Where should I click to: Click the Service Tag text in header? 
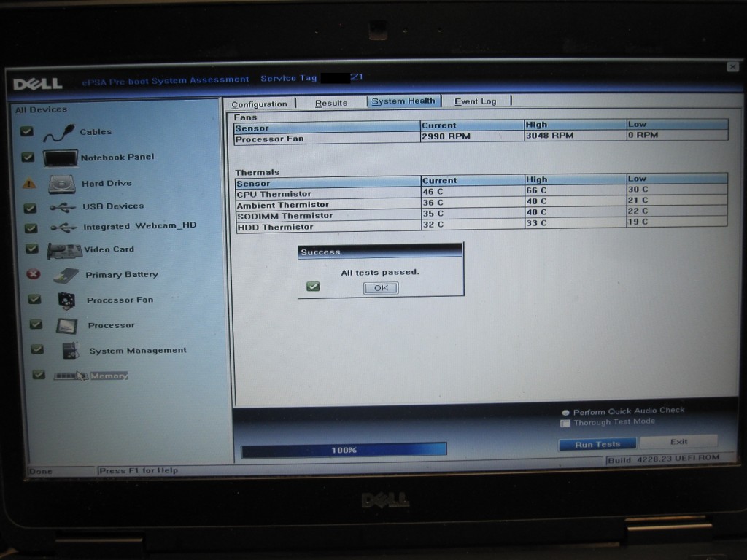pyautogui.click(x=288, y=78)
